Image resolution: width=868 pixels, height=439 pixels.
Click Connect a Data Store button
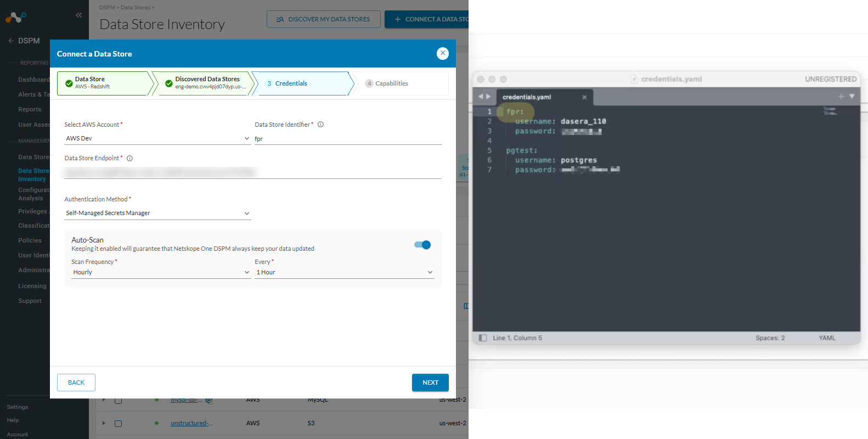[426, 19]
